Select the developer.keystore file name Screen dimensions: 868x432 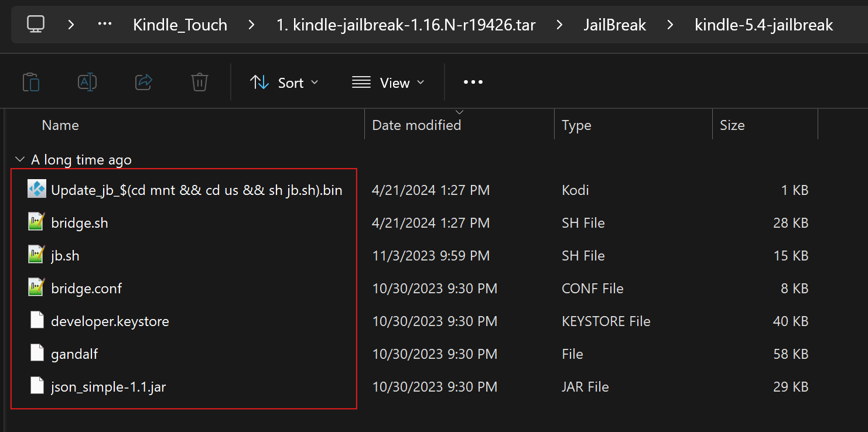110,321
